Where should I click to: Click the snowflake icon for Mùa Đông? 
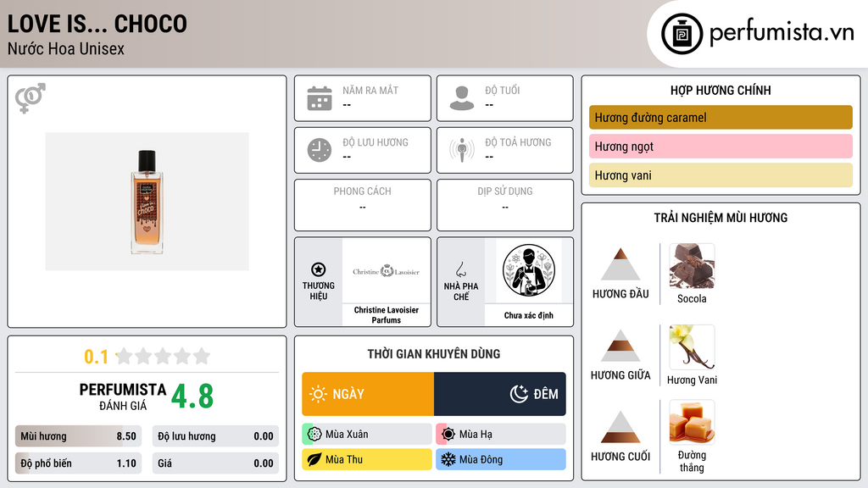(448, 459)
